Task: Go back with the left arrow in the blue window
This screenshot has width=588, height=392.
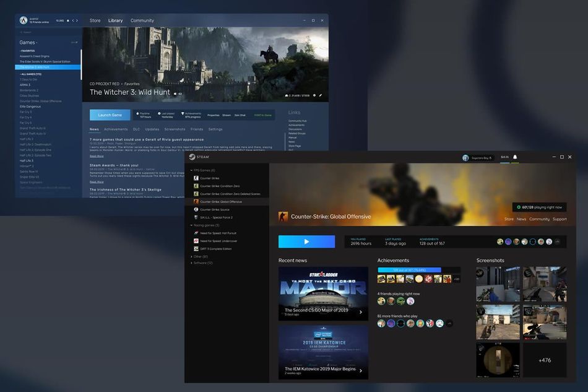Action: point(73,20)
